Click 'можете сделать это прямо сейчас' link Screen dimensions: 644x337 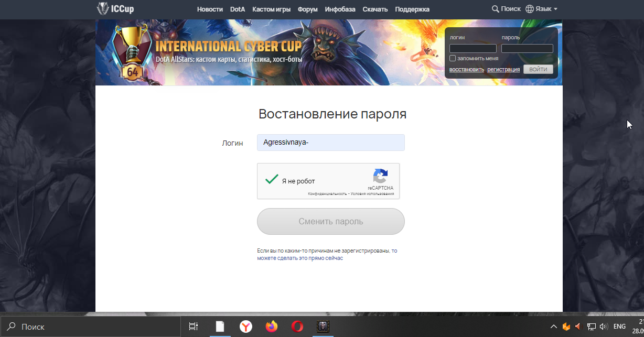(x=300, y=258)
